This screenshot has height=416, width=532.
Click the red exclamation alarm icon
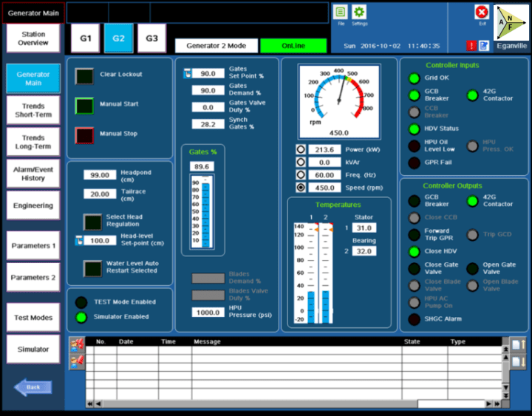(471, 46)
